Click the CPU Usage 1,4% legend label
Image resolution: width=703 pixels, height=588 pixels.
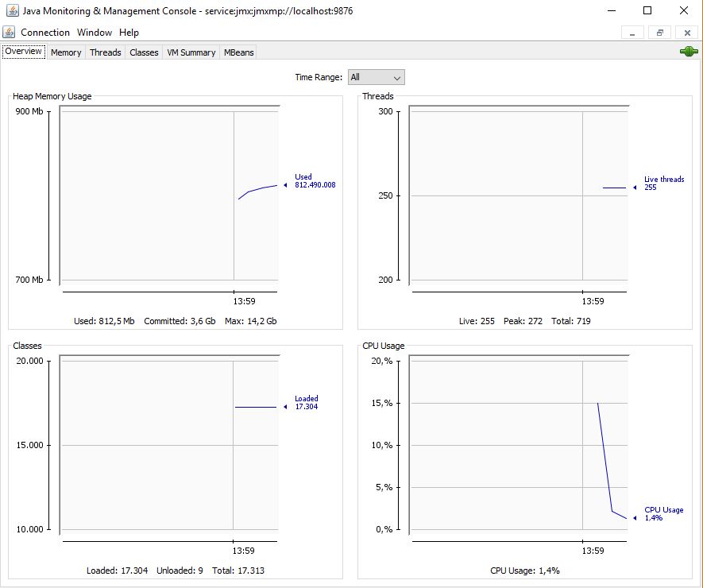click(663, 513)
